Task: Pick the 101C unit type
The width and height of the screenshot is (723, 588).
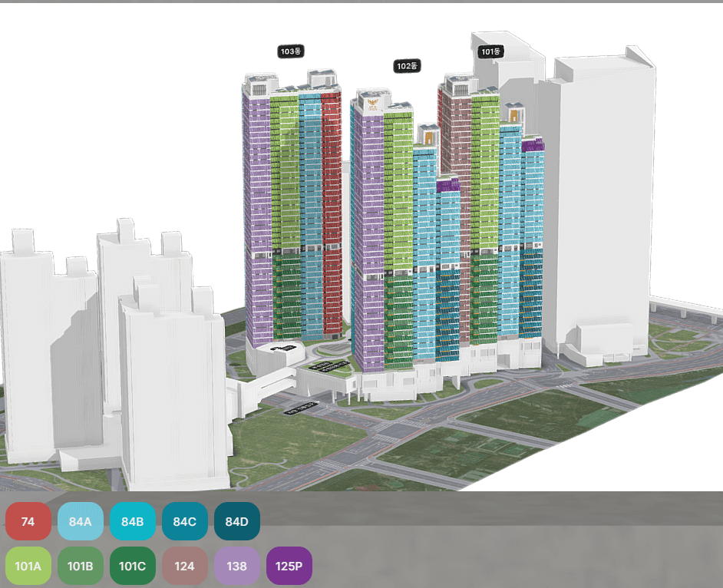Action: (132, 566)
